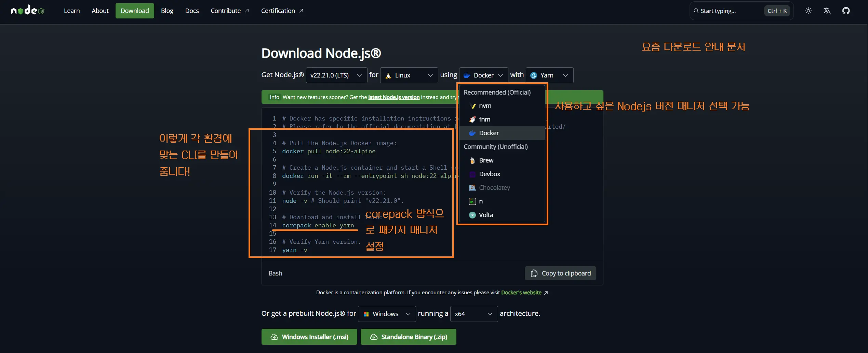The height and width of the screenshot is (353, 868).
Task: Choose Docker option in list
Action: coord(502,133)
